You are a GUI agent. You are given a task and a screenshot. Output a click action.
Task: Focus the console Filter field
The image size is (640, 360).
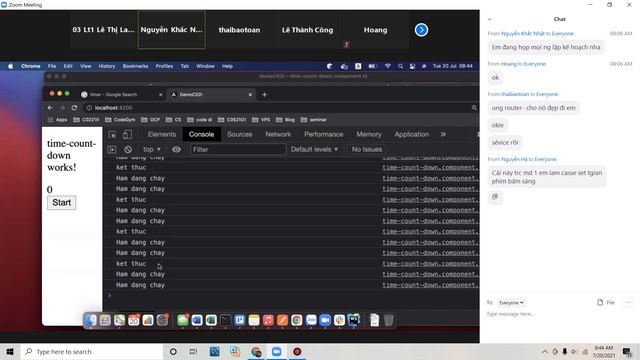[x=238, y=149]
